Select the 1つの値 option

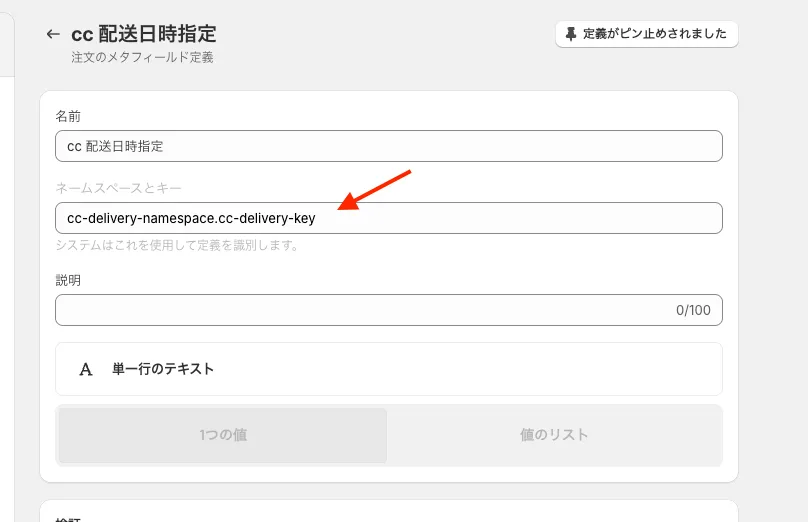pyautogui.click(x=223, y=435)
